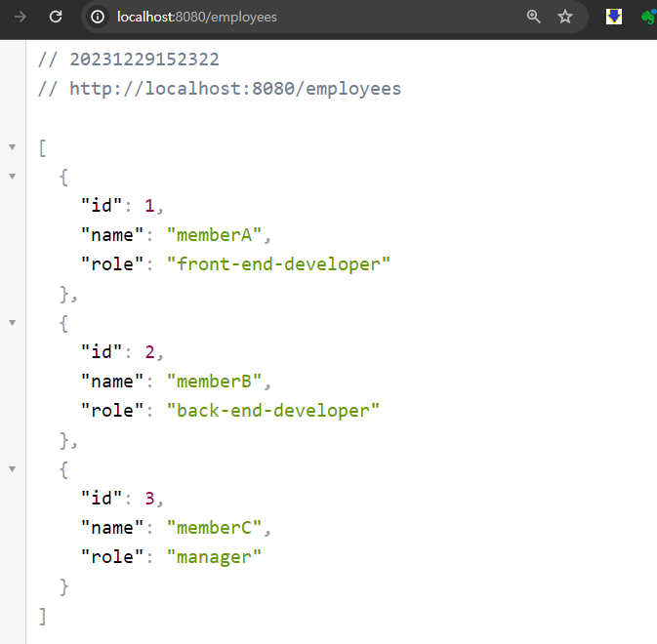The image size is (657, 644).
Task: Open the zoom magnifier icon in address bar
Action: 533,17
